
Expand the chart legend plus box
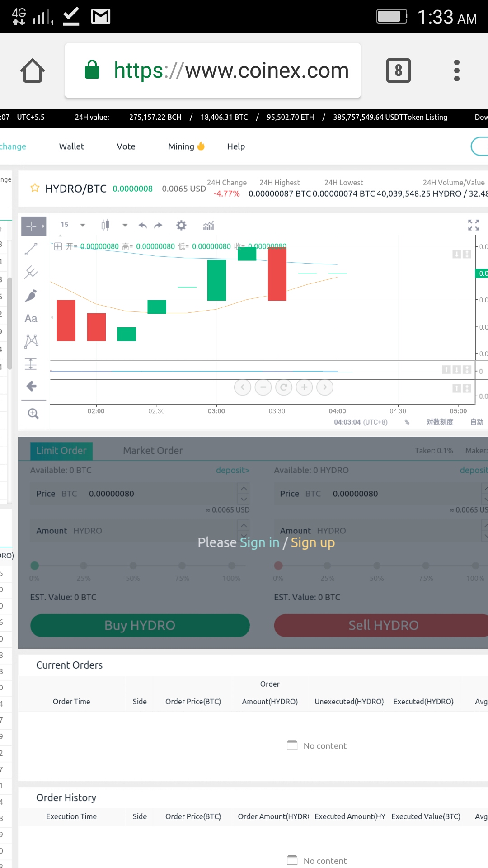point(58,246)
